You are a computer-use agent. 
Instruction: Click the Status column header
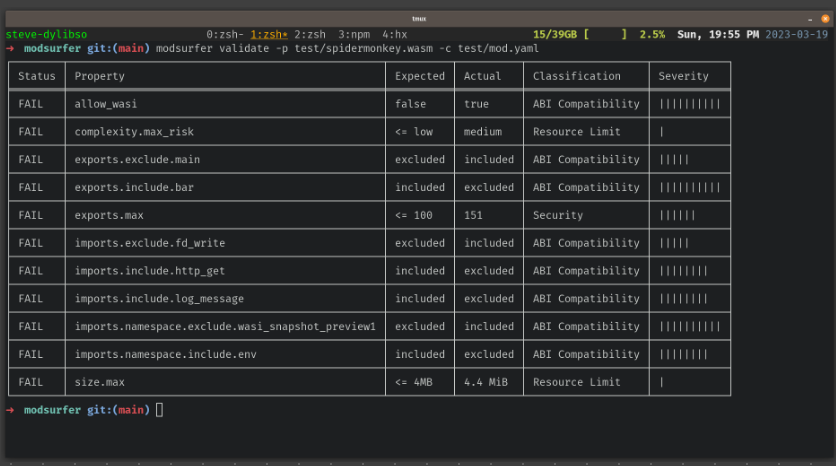37,76
